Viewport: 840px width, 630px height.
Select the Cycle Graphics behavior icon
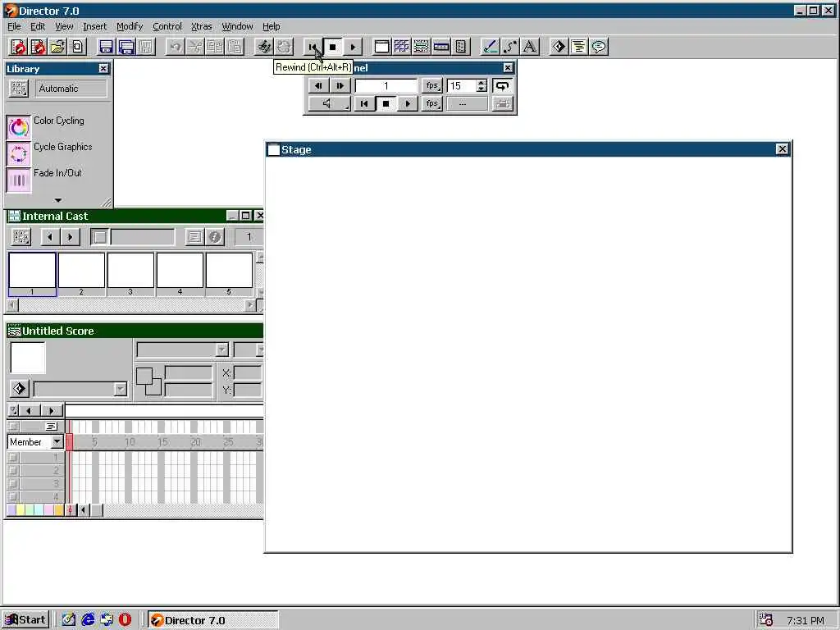click(x=19, y=153)
